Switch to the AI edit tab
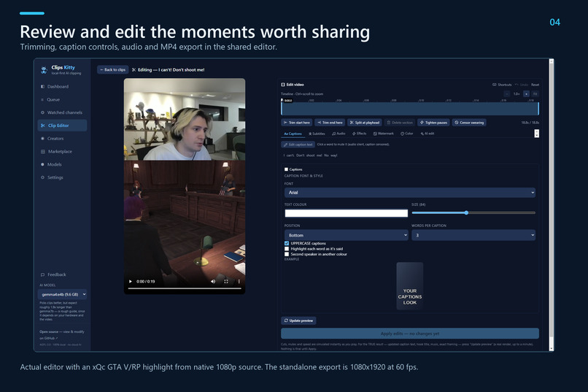588x392 pixels. click(x=428, y=134)
